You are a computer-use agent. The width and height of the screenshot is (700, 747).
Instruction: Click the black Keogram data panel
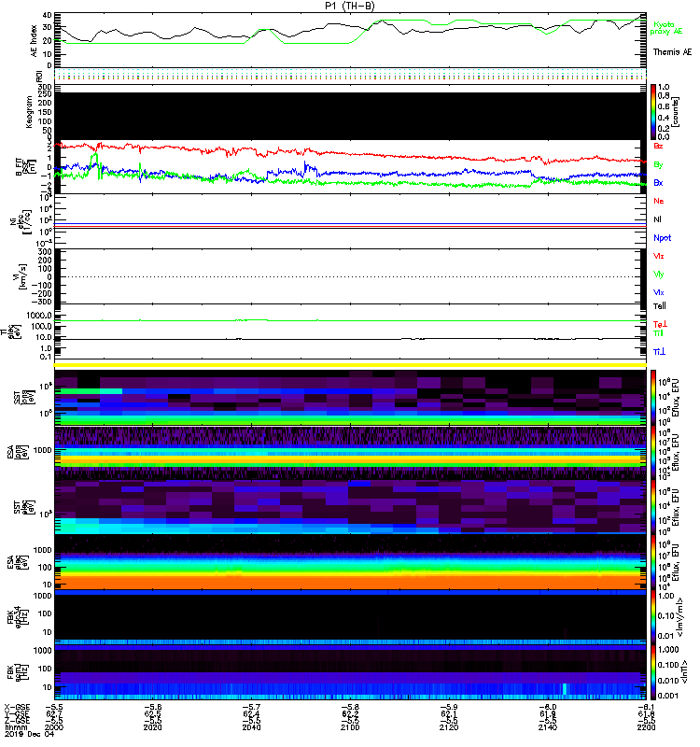[350, 116]
